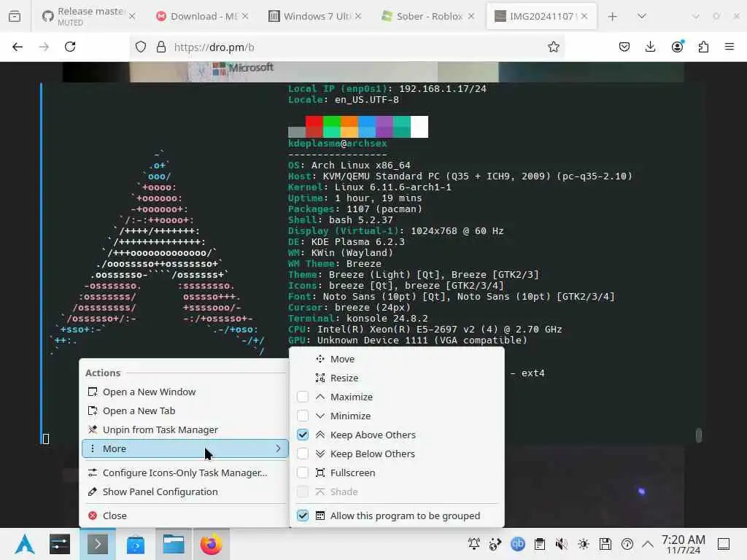The image size is (747, 560).
Task: Enable Keep Below Others
Action: [x=303, y=454]
